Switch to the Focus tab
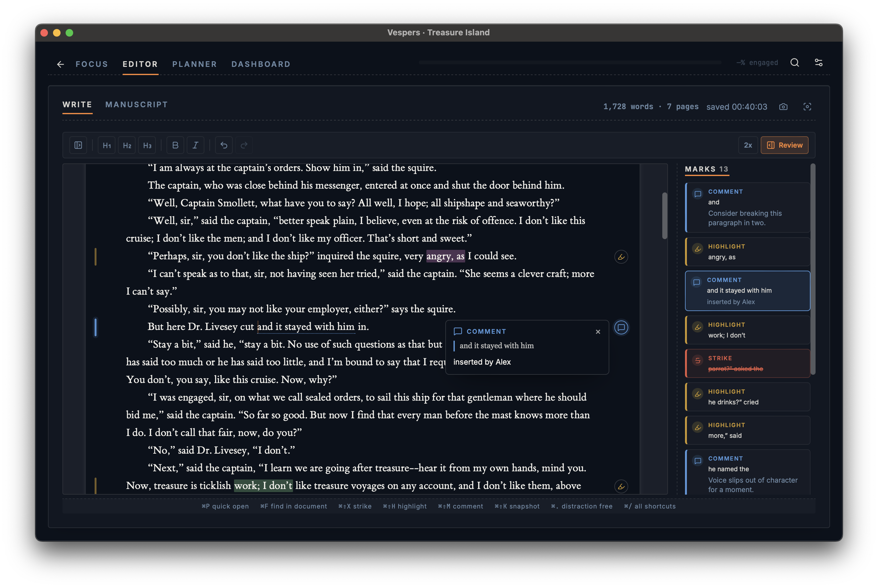This screenshot has width=878, height=588. 92,64
